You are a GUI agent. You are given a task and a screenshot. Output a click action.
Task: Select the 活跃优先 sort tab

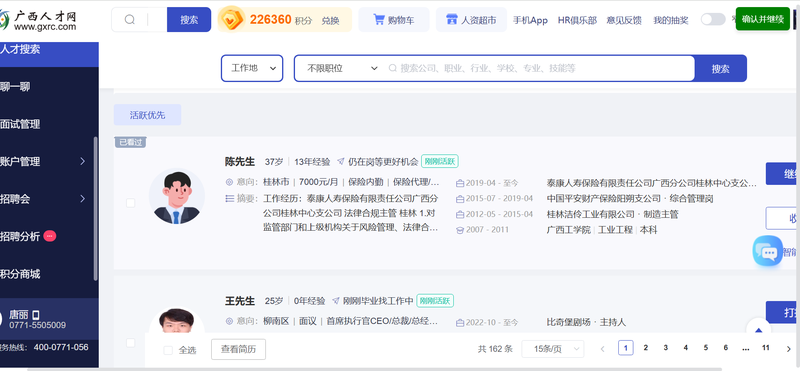(147, 115)
